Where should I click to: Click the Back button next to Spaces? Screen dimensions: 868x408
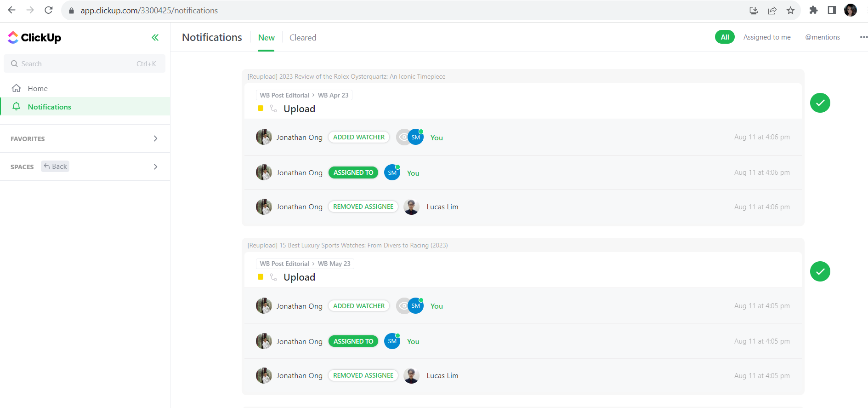pos(55,167)
